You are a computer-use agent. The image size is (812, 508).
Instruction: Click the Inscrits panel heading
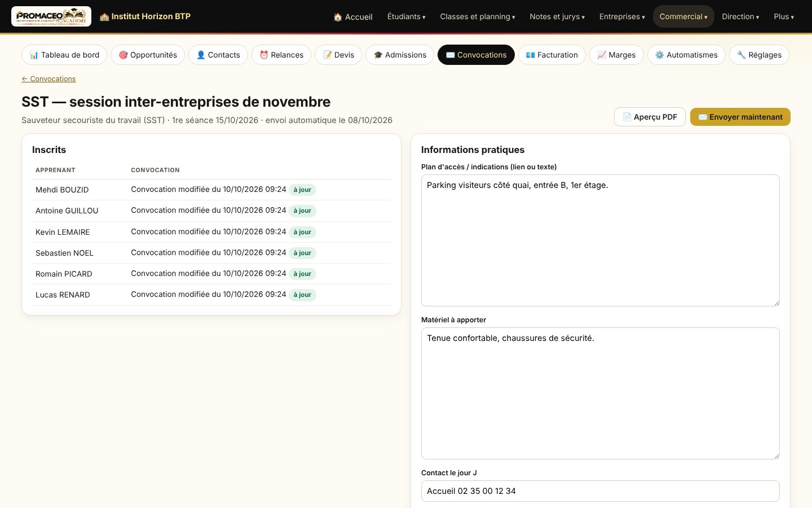pyautogui.click(x=49, y=150)
